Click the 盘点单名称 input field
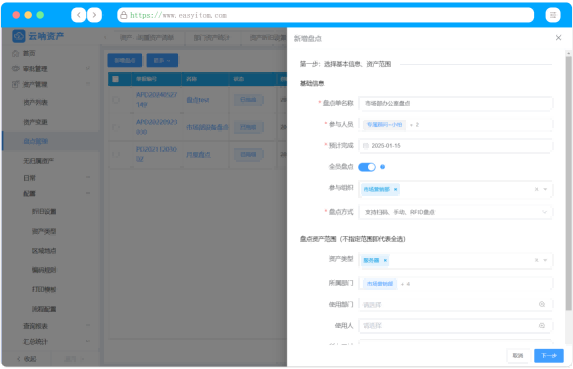The image size is (573, 369). coord(455,103)
